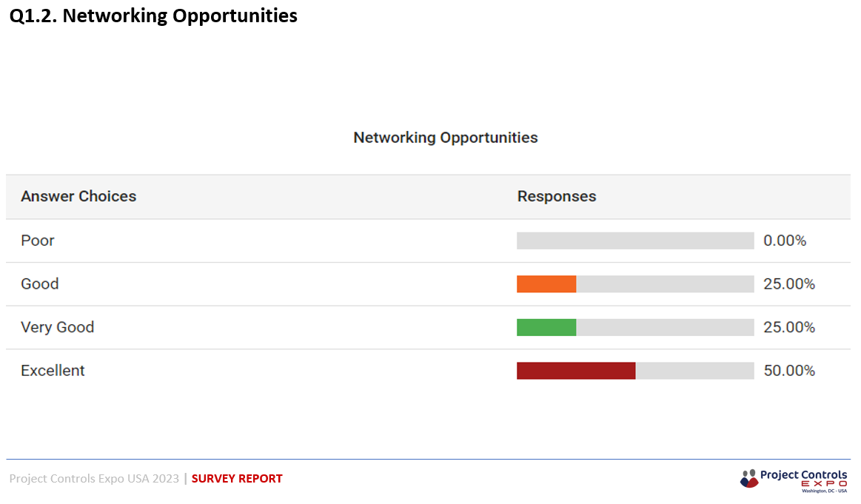Click the Project Controls Expo logo icon
Image resolution: width=861 pixels, height=504 pixels.
[748, 478]
